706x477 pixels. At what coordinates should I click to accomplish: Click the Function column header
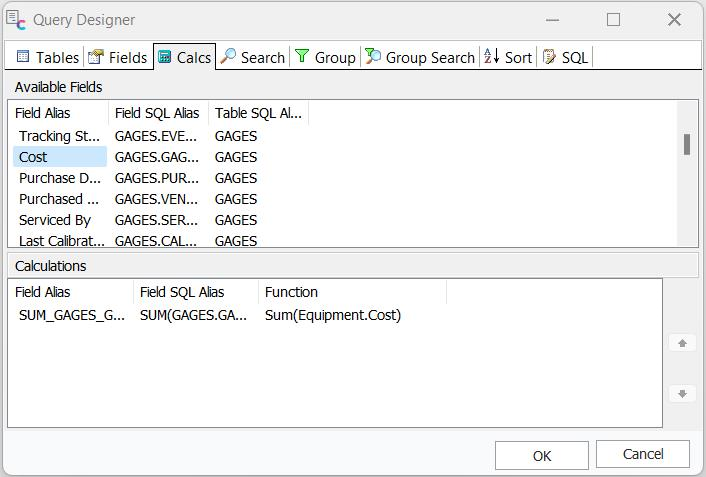291,292
